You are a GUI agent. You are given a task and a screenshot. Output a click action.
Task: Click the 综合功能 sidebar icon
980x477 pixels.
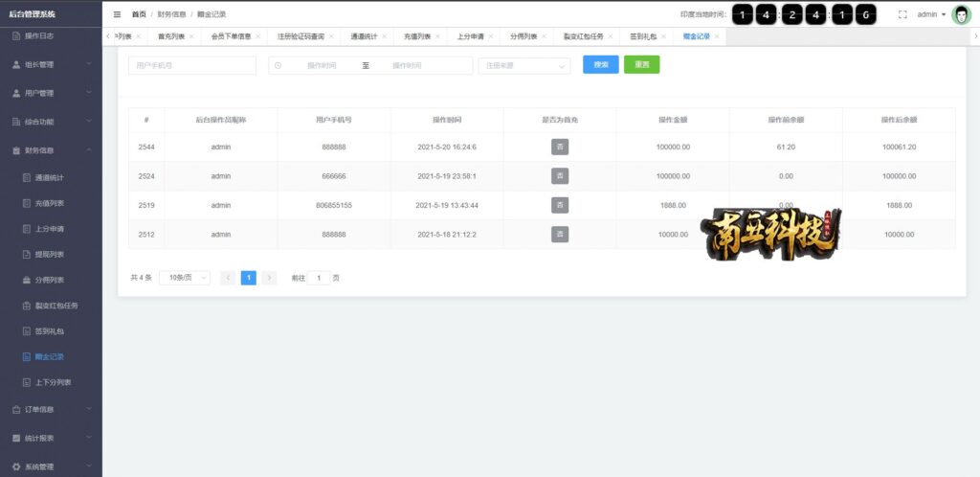(17, 122)
